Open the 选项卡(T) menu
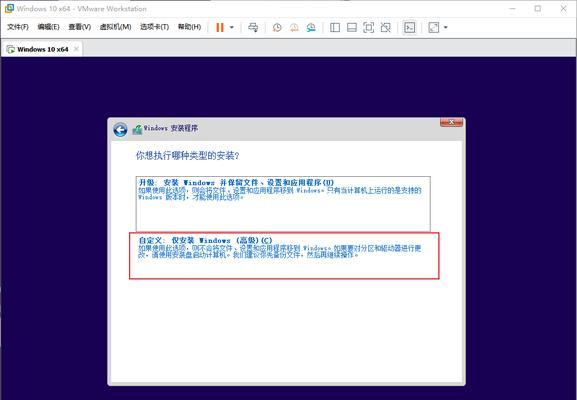This screenshot has width=577, height=400. tap(154, 27)
